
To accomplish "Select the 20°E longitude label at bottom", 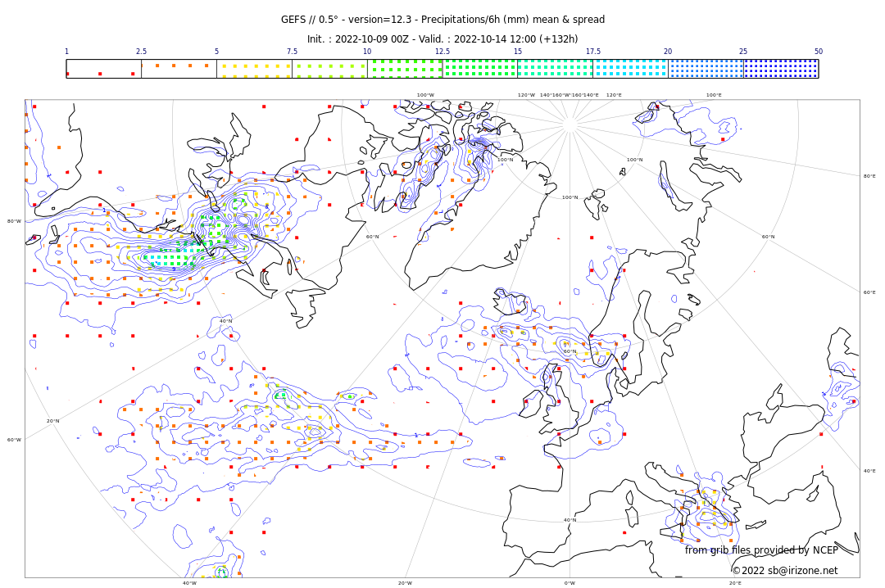I will [x=735, y=583].
